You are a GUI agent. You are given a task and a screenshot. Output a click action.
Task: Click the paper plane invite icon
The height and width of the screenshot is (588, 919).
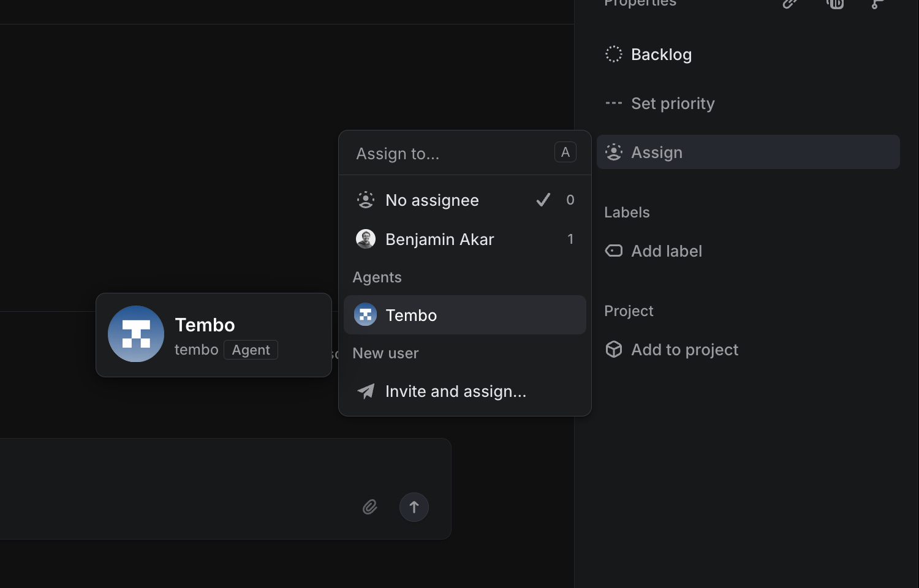point(366,391)
